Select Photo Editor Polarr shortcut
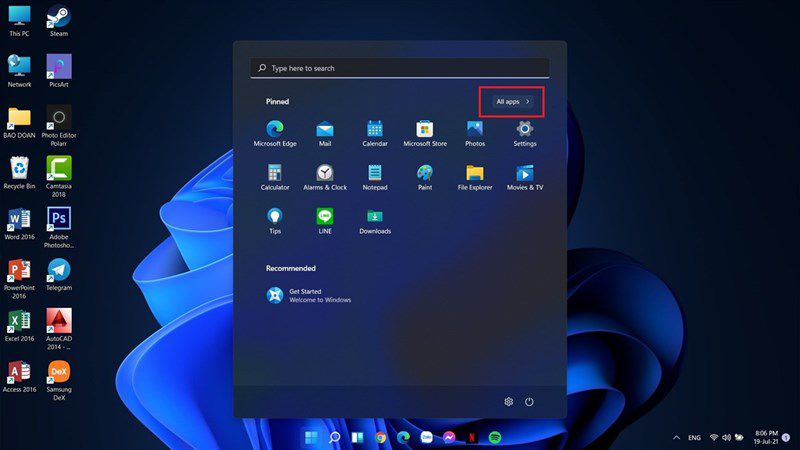Viewport: 800px width, 450px height. 59,126
